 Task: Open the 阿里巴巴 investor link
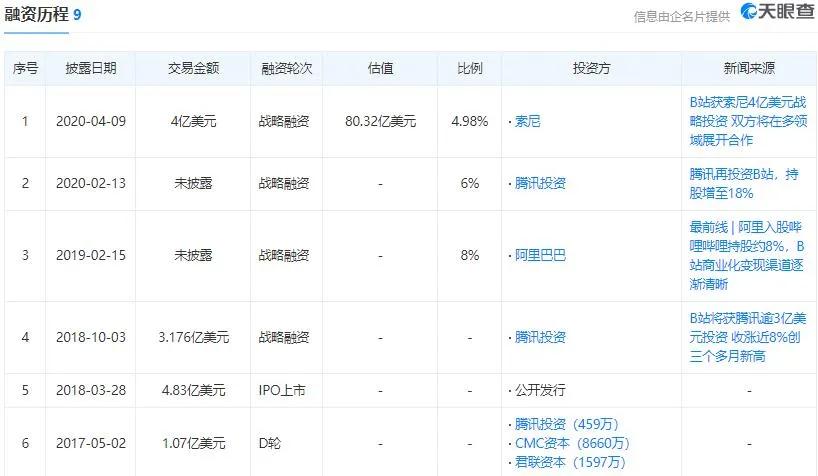pyautogui.click(x=540, y=255)
